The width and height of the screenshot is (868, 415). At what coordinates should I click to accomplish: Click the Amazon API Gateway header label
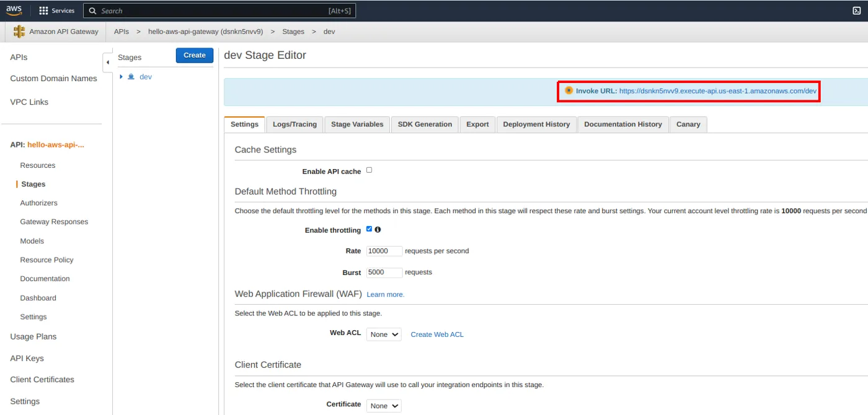(x=64, y=32)
